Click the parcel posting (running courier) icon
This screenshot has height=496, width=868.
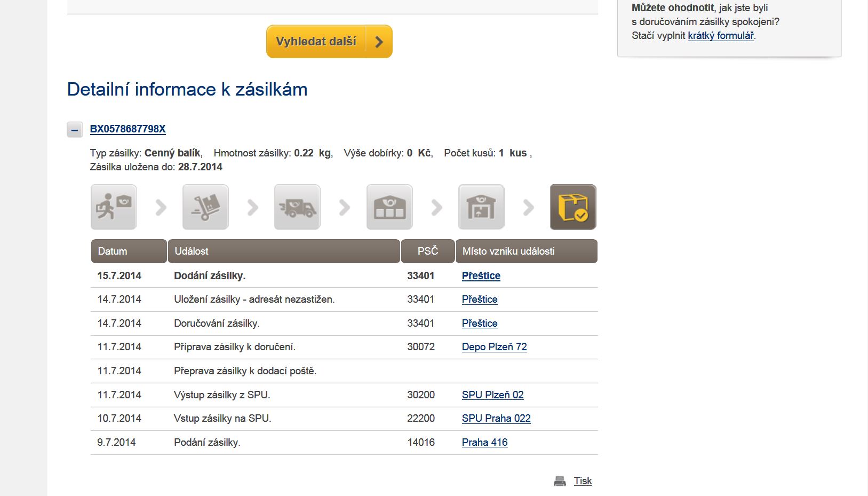coord(114,207)
